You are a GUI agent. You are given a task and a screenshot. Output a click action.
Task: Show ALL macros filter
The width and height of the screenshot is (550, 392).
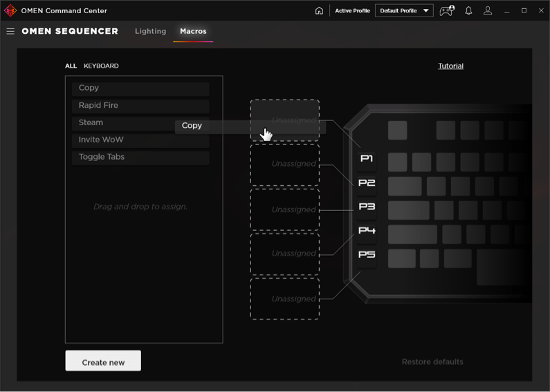pyautogui.click(x=71, y=66)
